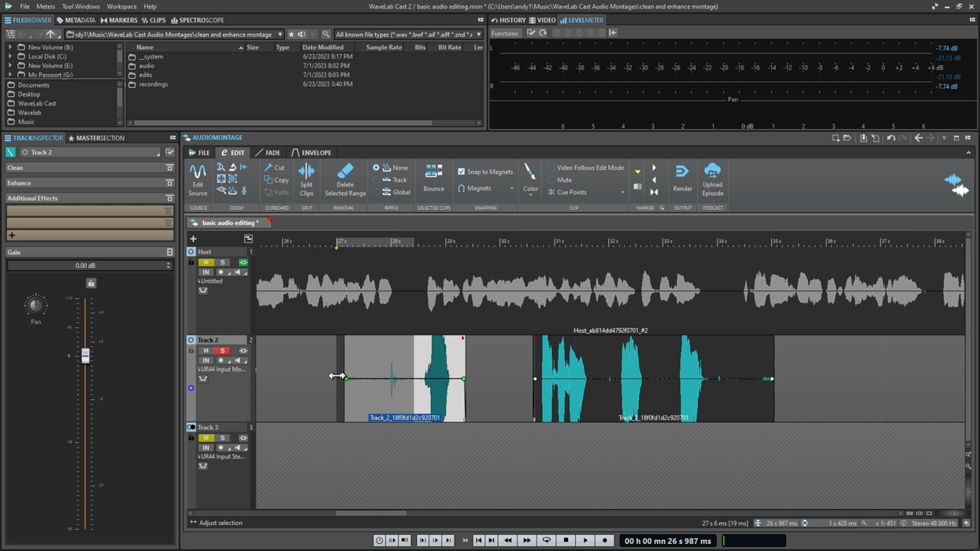Open the Tool Windows menu
This screenshot has height=551, width=980.
coord(80,6)
